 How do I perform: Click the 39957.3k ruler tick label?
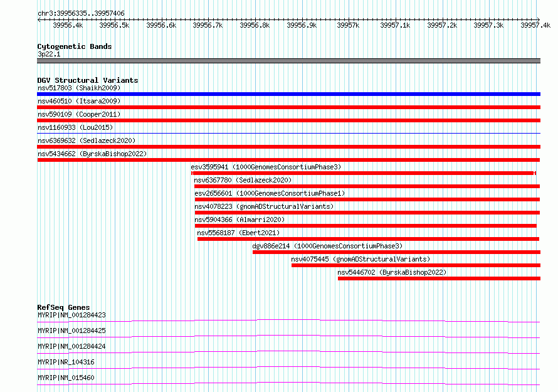coord(488,25)
